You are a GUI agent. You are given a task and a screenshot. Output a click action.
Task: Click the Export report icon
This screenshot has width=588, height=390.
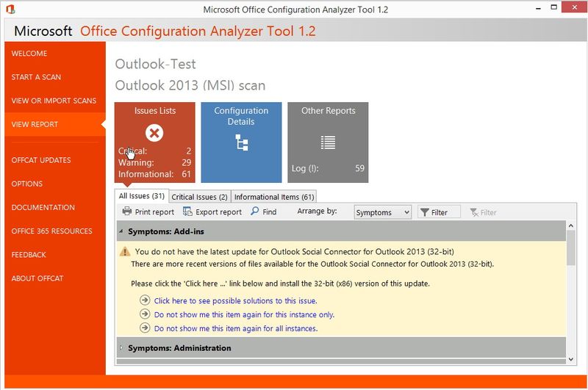[187, 212]
